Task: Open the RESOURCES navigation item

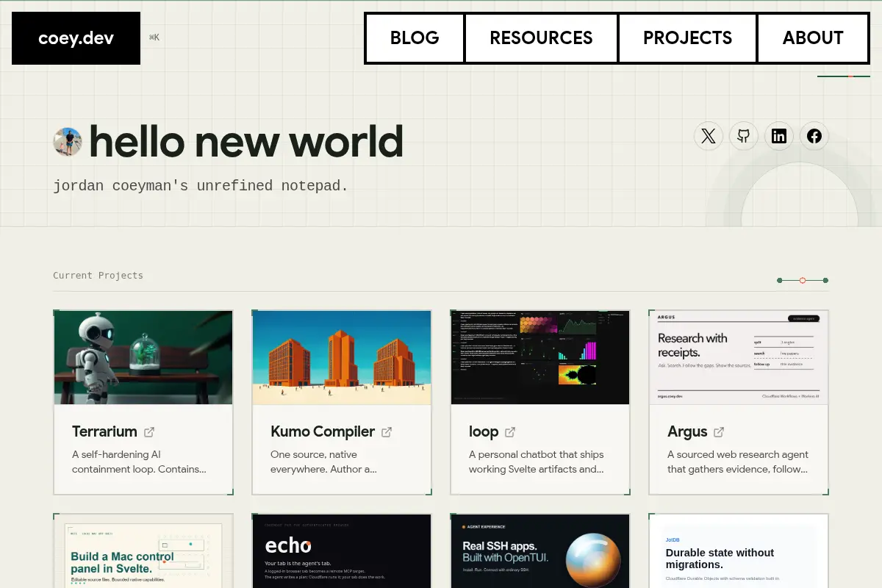Action: click(541, 38)
